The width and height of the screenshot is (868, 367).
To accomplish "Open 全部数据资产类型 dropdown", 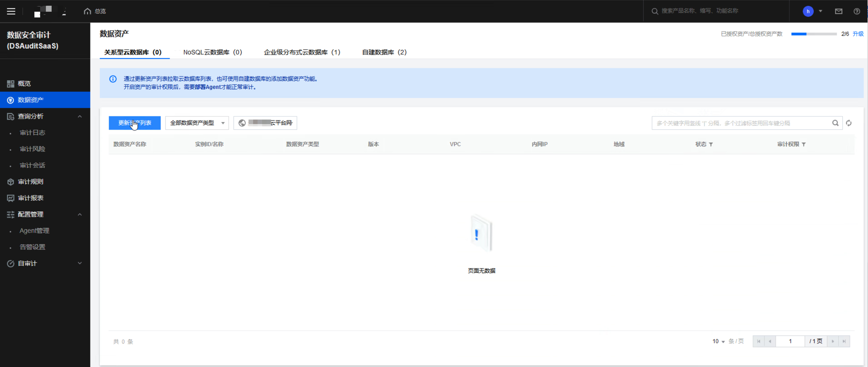I will pos(197,123).
